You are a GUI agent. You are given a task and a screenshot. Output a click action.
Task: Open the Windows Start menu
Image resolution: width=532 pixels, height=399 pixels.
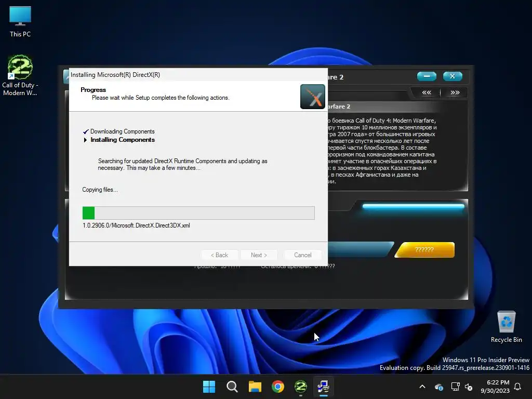coord(209,387)
